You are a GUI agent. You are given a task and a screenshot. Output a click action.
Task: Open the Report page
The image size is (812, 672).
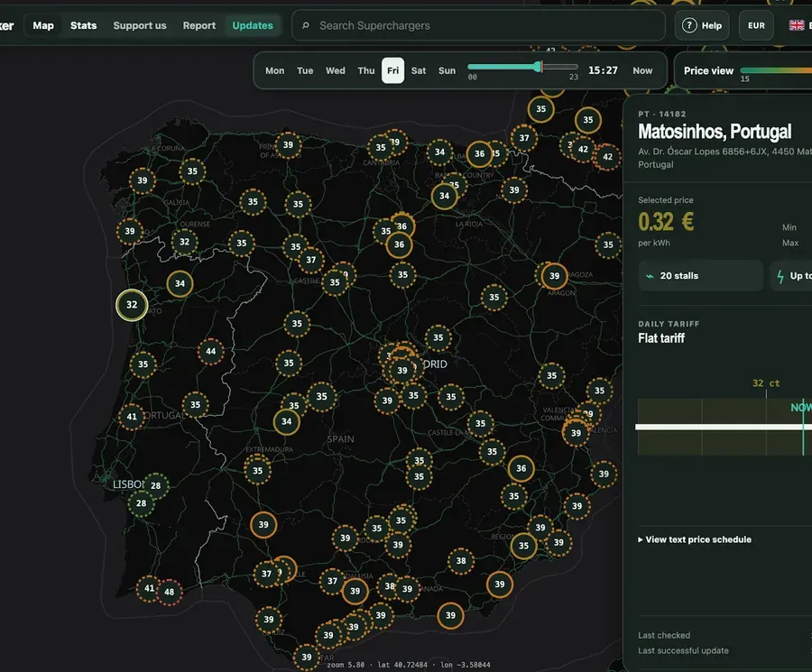tap(198, 25)
